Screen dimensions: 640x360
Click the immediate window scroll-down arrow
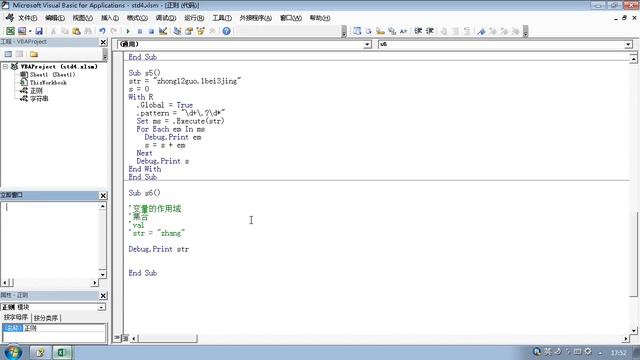pos(102,274)
